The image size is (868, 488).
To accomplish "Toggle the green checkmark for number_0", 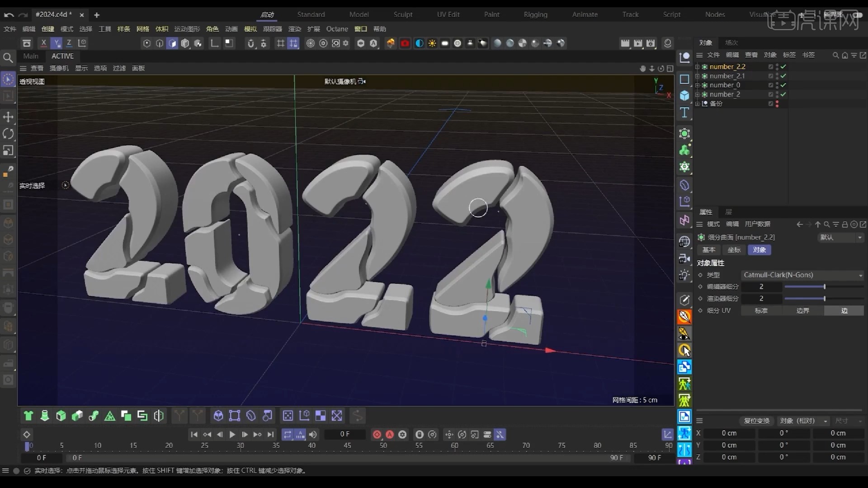I will (783, 85).
